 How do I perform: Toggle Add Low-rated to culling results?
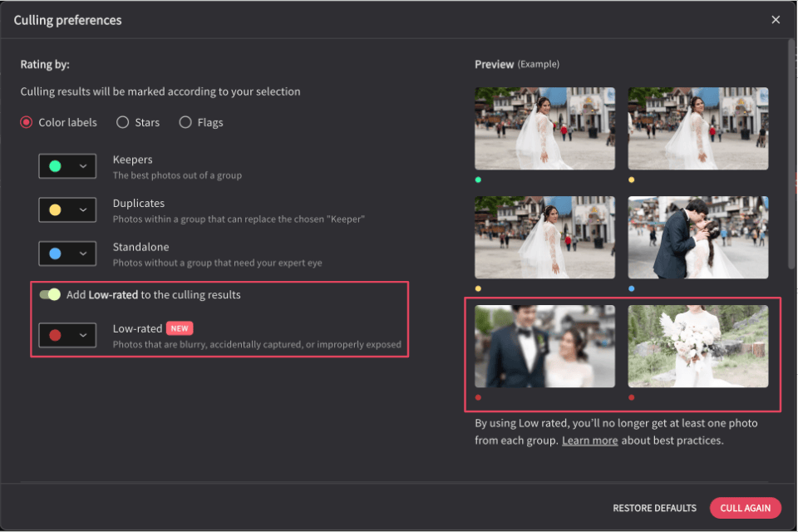pyautogui.click(x=50, y=294)
